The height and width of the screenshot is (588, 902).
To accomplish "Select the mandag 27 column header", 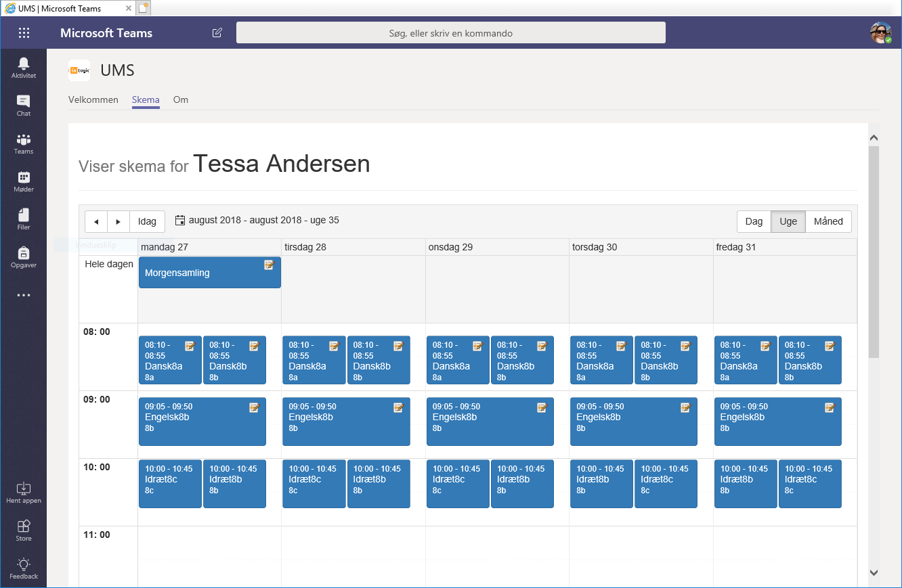I will coord(209,247).
